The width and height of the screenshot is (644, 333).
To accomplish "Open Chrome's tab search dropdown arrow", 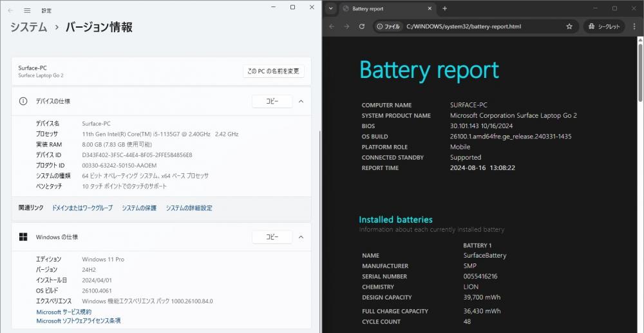I will pos(331,8).
